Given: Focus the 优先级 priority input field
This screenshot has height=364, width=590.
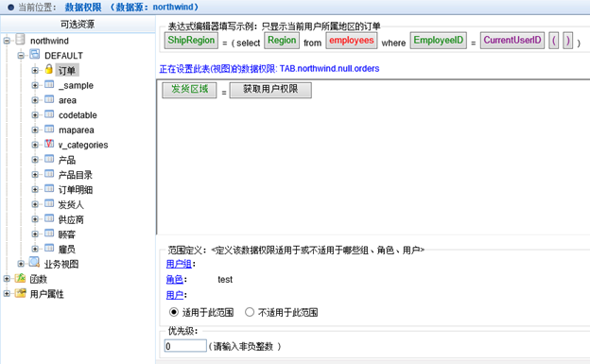Looking at the screenshot, I should click(185, 346).
